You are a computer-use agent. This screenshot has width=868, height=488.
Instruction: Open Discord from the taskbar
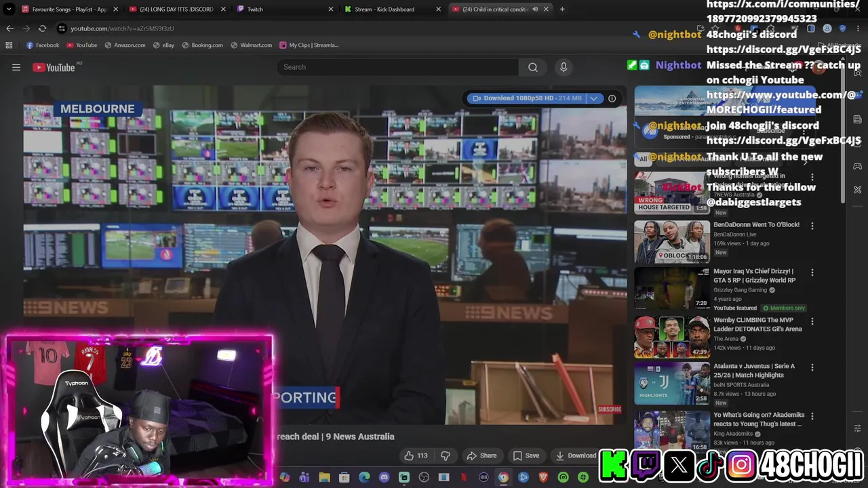coord(384,477)
